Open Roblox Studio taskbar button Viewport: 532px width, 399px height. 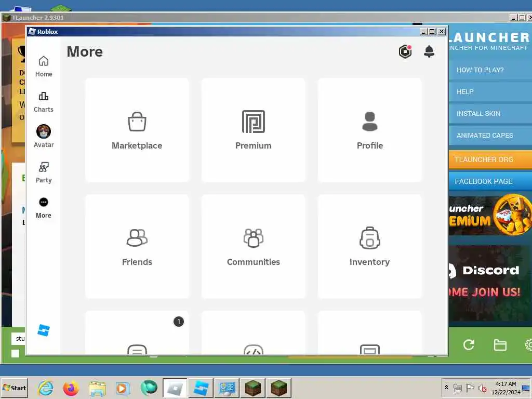coord(201,388)
